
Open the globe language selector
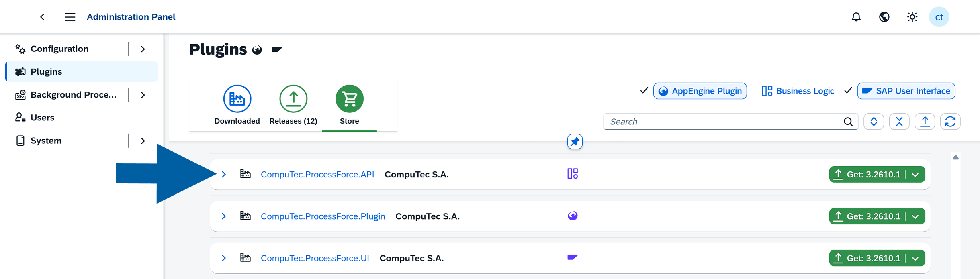884,17
